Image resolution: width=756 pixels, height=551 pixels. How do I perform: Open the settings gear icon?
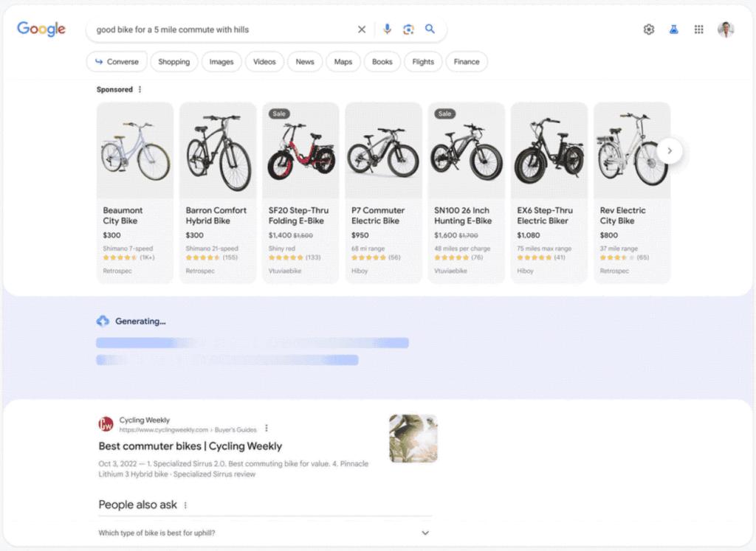click(x=649, y=30)
